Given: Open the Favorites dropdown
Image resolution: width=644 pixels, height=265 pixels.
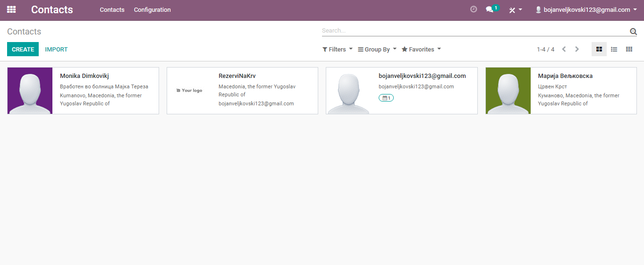Looking at the screenshot, I should point(421,49).
